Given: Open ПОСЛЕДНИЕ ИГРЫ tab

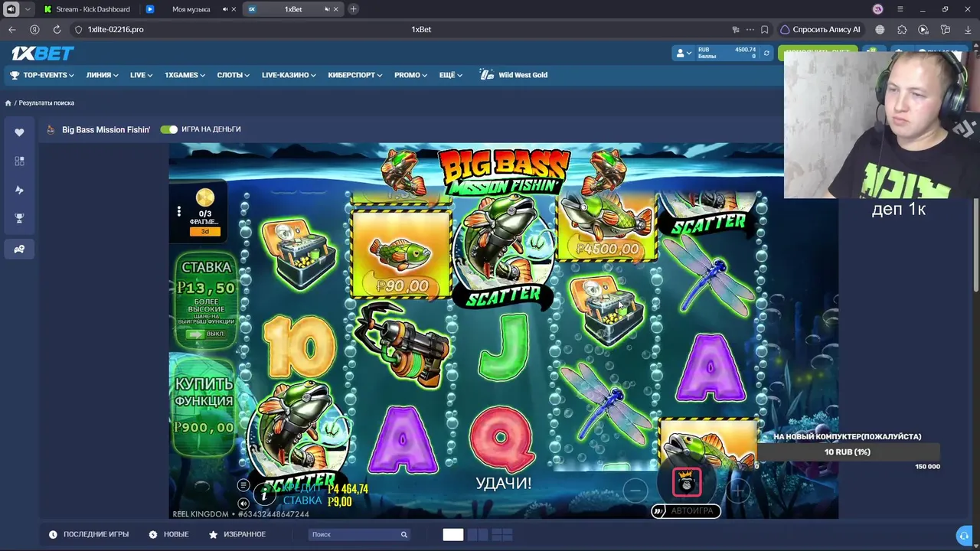Looking at the screenshot, I should point(89,534).
